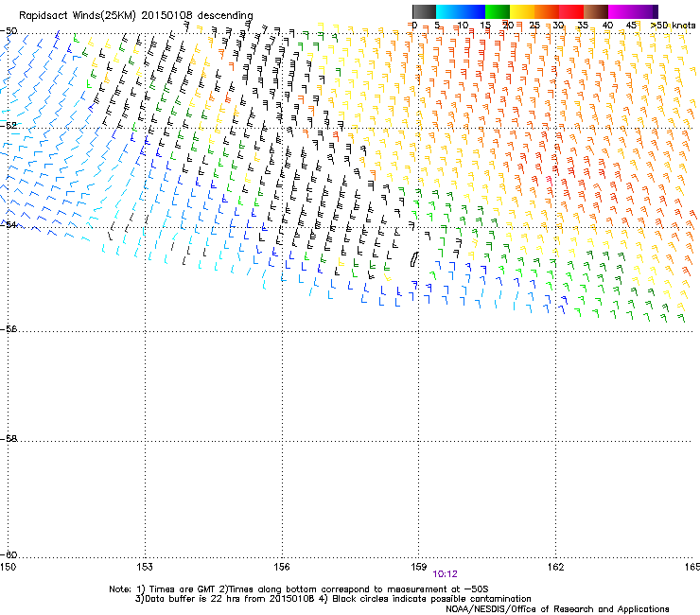This screenshot has width=700, height=615.
Task: Click the longitude label '150'
Action: click(8, 567)
